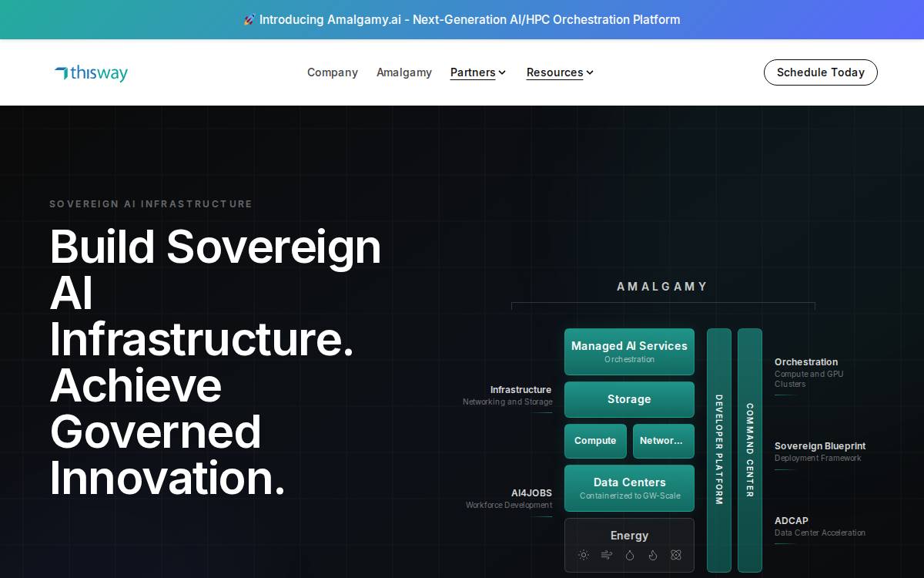924x578 pixels.
Task: Click the wind icon under Energy
Action: click(x=607, y=555)
